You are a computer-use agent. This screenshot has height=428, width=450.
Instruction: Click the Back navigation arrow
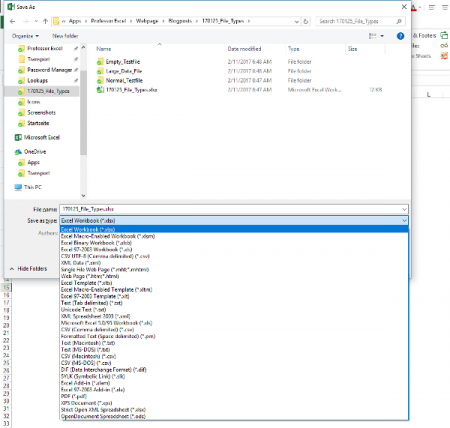pyautogui.click(x=12, y=21)
